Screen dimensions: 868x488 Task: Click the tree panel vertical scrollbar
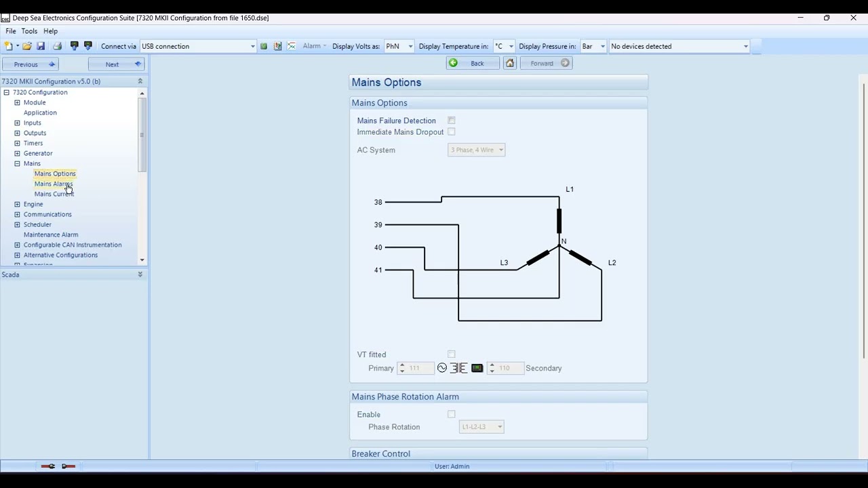tap(142, 134)
